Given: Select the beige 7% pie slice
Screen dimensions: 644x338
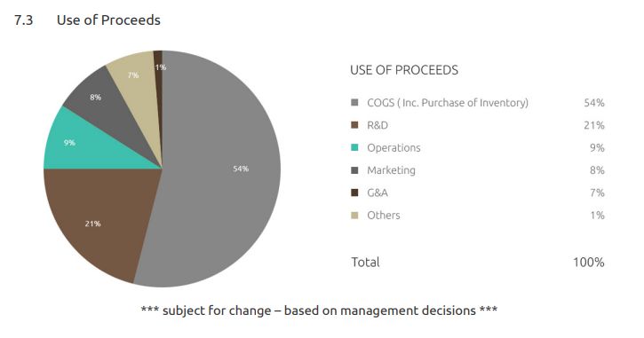Looking at the screenshot, I should tap(138, 82).
